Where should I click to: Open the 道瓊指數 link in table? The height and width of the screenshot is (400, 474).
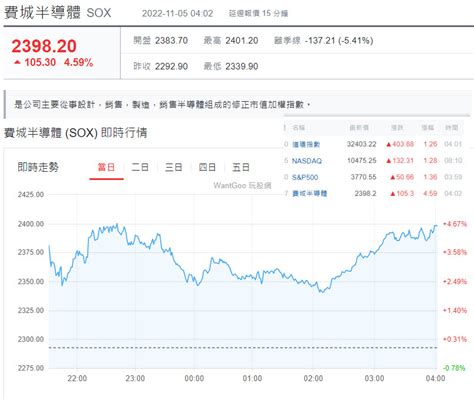pos(306,144)
